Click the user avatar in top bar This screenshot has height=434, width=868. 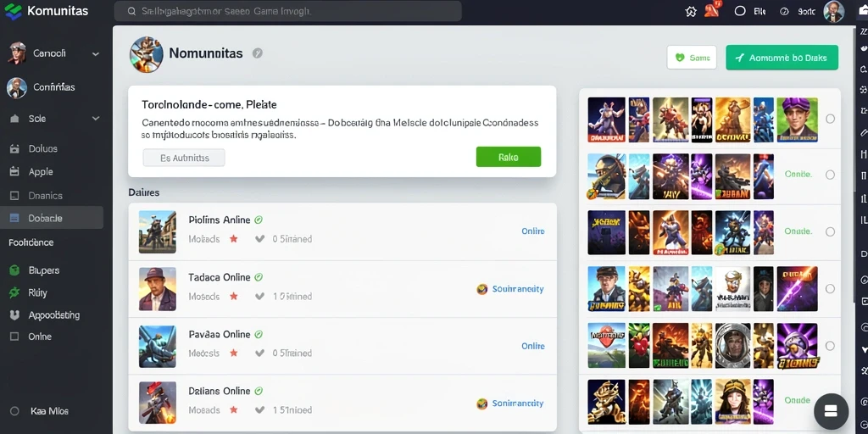[x=834, y=11]
